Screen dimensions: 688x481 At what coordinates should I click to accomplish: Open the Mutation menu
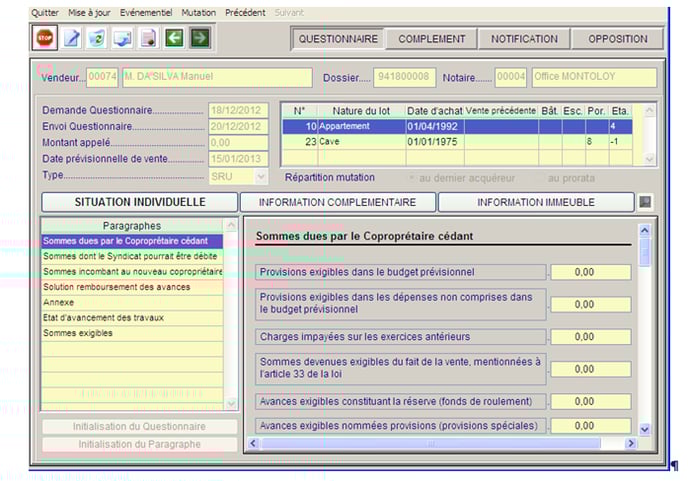[x=198, y=13]
